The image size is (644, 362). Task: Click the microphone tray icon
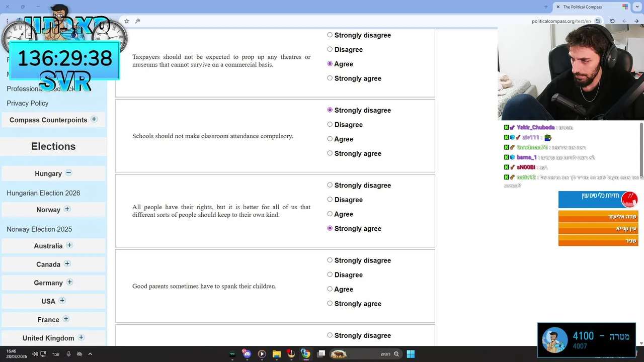[68, 354]
